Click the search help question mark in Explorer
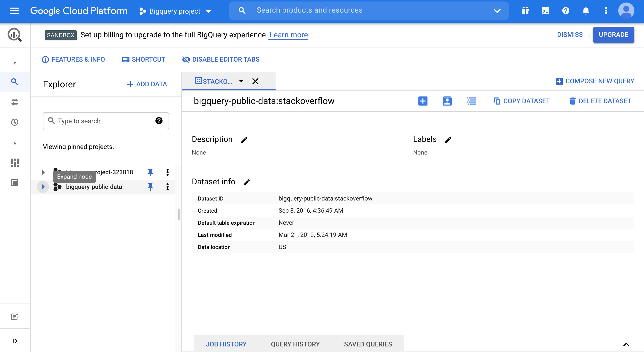644x352 pixels. pos(159,121)
